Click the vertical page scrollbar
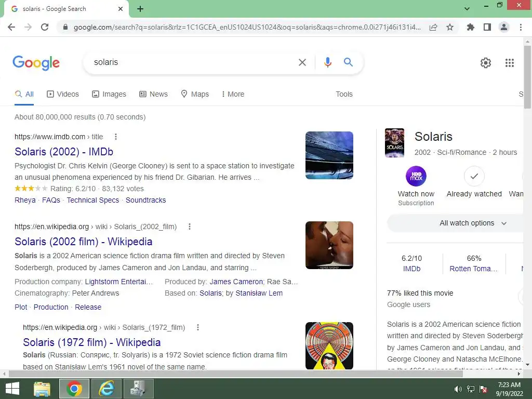This screenshot has height=399, width=532. (x=527, y=77)
